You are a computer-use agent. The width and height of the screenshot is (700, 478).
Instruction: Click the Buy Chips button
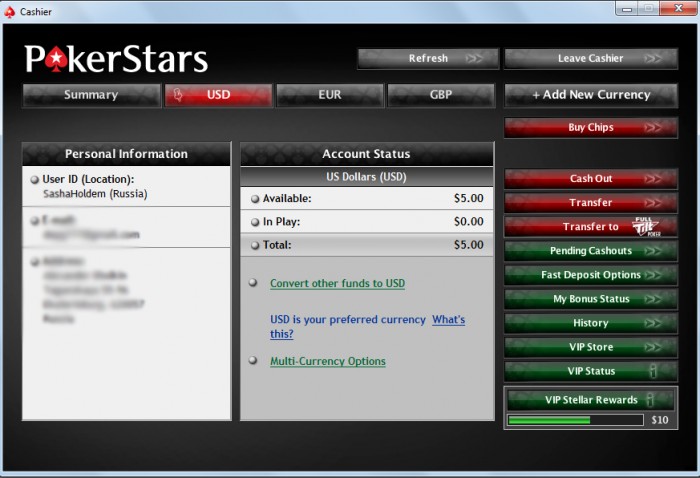coord(591,128)
